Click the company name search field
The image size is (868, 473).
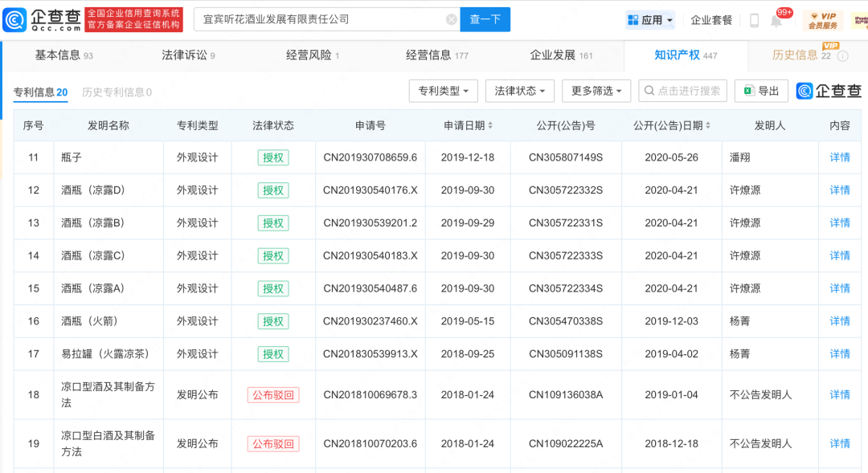(x=326, y=19)
